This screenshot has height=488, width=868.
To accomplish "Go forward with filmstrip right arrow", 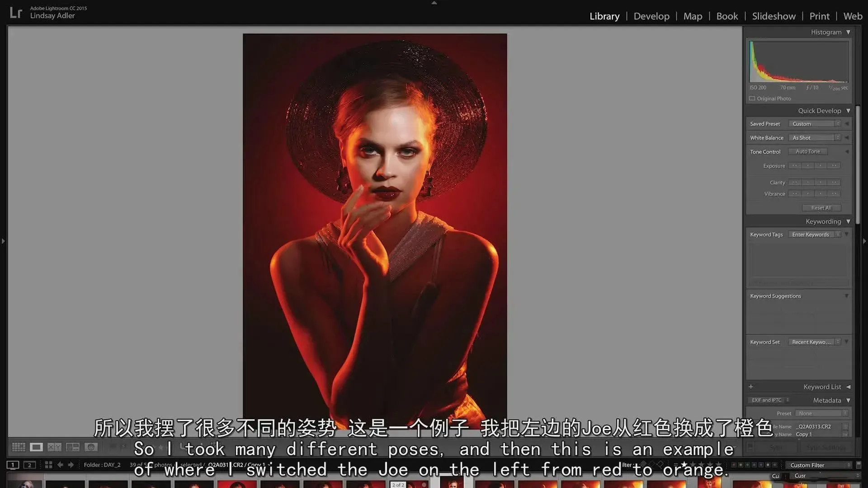I will (71, 465).
